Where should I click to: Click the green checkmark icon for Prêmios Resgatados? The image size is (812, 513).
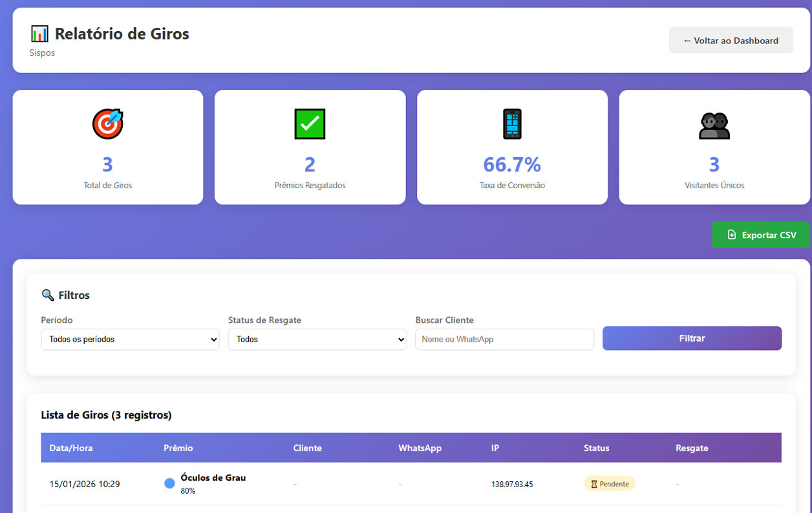point(310,124)
